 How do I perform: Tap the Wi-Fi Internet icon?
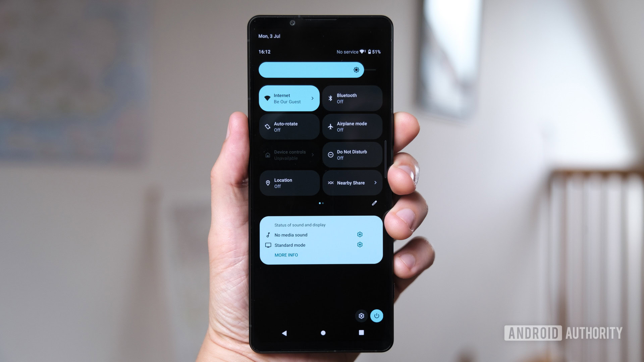(x=267, y=99)
